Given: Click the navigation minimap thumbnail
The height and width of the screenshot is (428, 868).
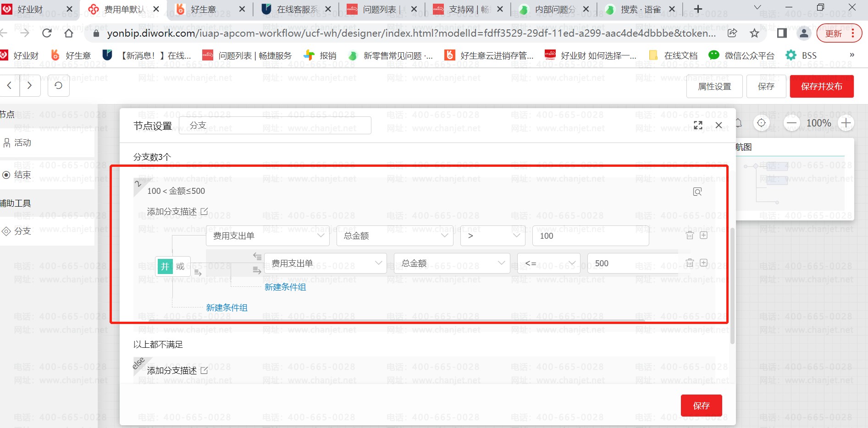Looking at the screenshot, I should coord(791,183).
